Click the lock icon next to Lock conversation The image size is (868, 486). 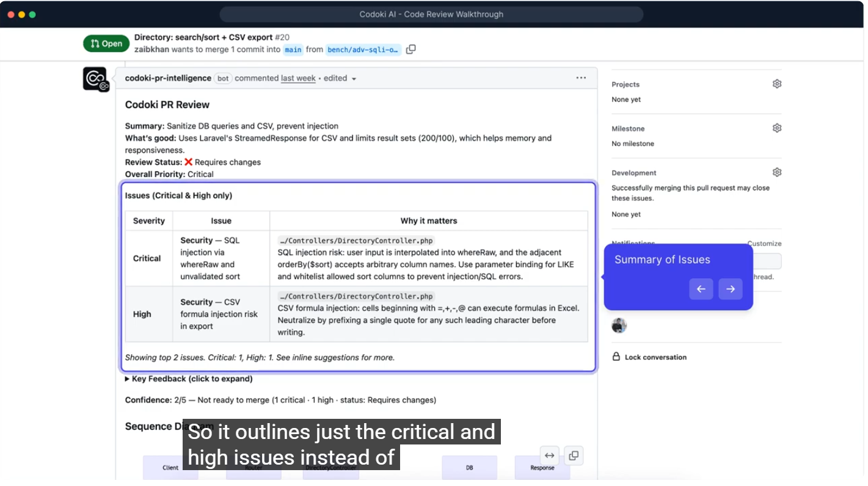point(616,357)
